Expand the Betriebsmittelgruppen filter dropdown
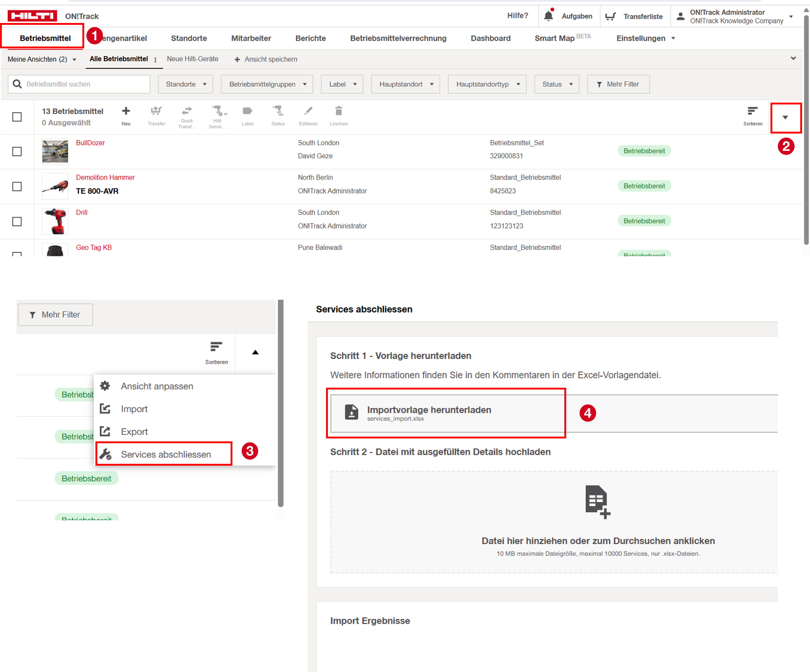810x672 pixels. coord(267,84)
